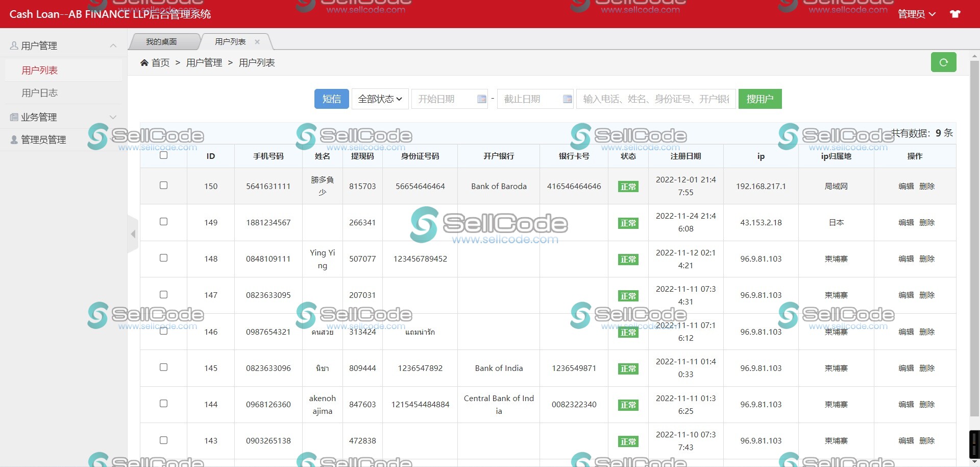Expand the 管理员 account dropdown

tap(916, 14)
